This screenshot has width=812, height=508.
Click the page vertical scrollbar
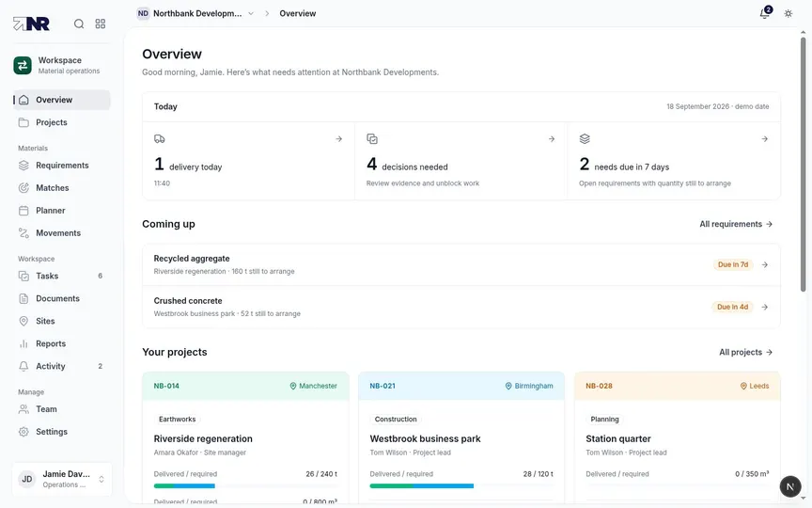[804, 165]
